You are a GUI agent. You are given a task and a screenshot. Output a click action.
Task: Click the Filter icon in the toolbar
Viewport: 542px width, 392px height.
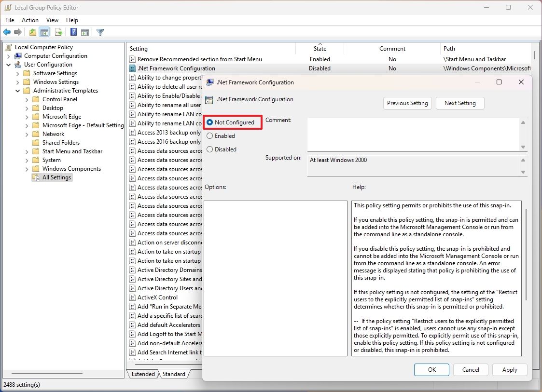(x=100, y=32)
